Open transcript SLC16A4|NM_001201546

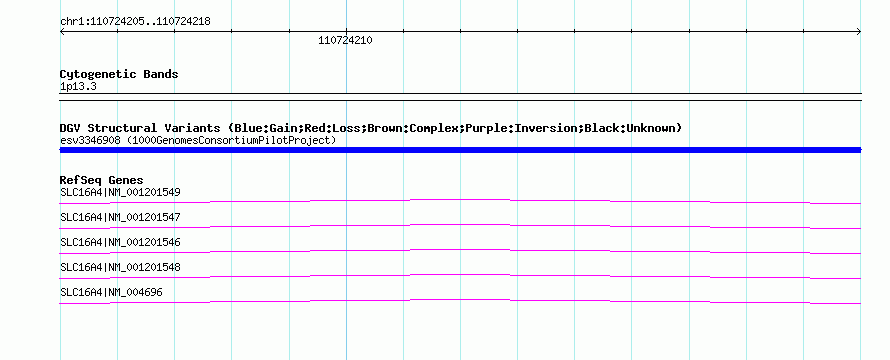[120, 242]
